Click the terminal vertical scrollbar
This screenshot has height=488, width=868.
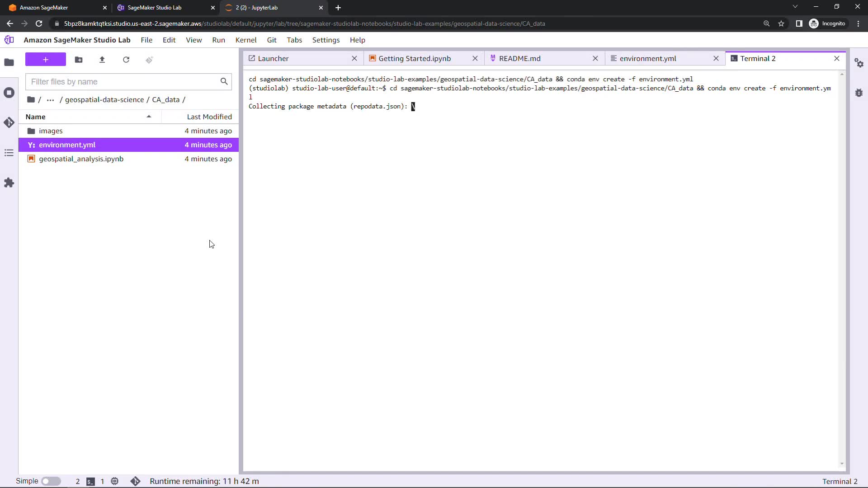[x=841, y=268]
